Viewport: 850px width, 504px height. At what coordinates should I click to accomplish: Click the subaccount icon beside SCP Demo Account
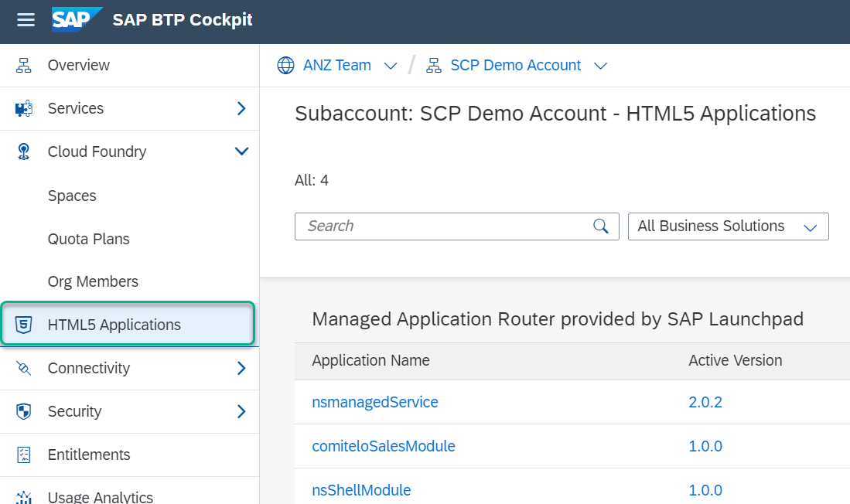pyautogui.click(x=434, y=65)
